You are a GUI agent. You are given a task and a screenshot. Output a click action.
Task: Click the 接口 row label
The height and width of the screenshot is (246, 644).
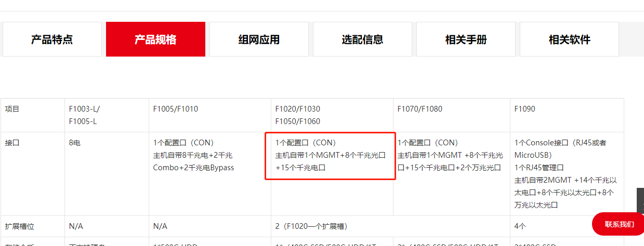point(33,174)
